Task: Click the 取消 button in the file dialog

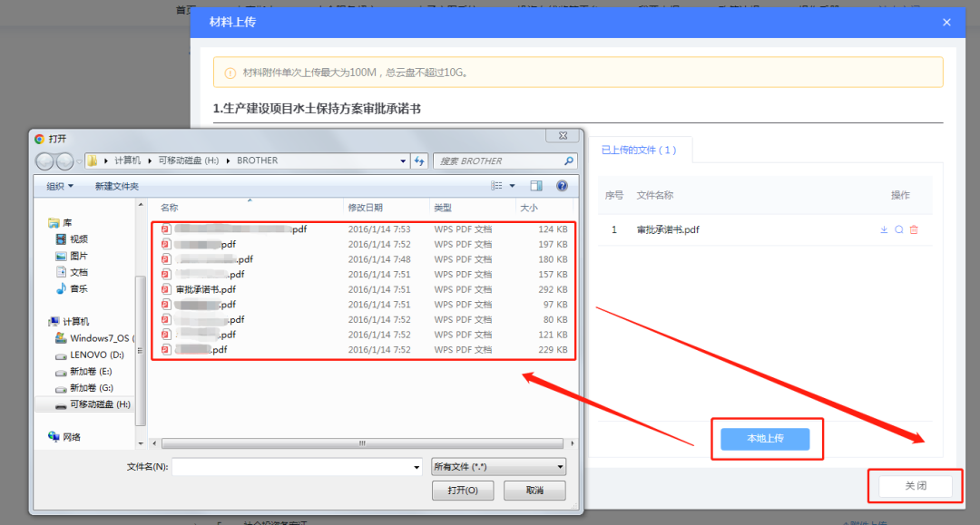Action: [534, 490]
